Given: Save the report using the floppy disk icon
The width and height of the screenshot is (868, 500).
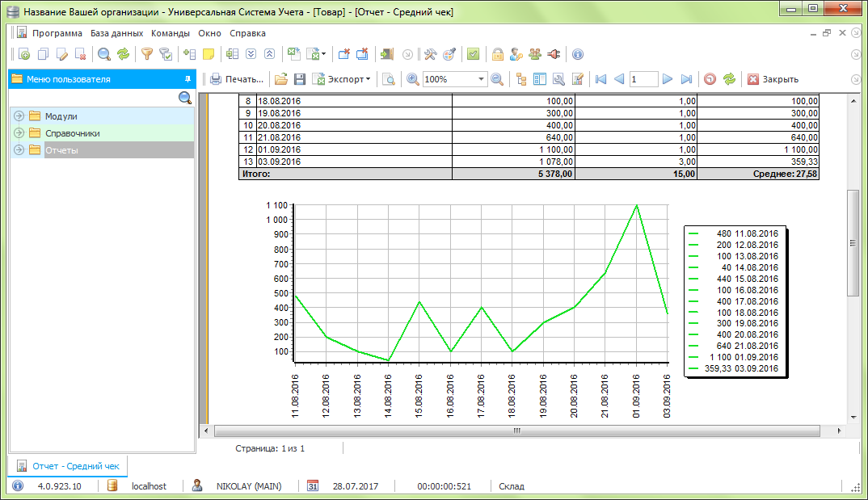Looking at the screenshot, I should click(299, 79).
